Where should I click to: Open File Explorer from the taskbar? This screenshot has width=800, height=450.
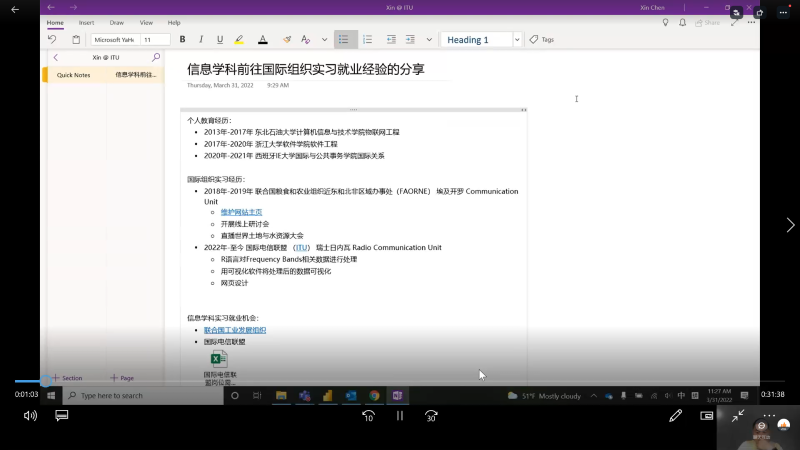281,395
